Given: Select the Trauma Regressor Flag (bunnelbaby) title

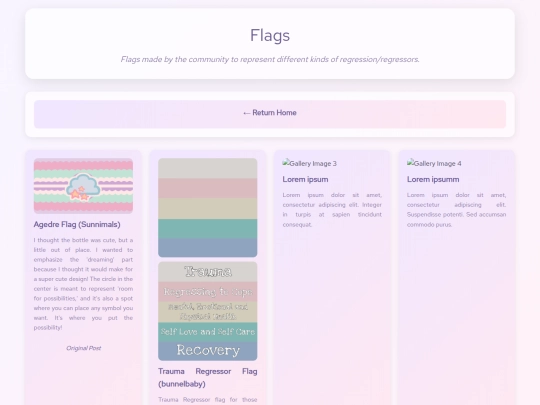Looking at the screenshot, I should tap(208, 377).
